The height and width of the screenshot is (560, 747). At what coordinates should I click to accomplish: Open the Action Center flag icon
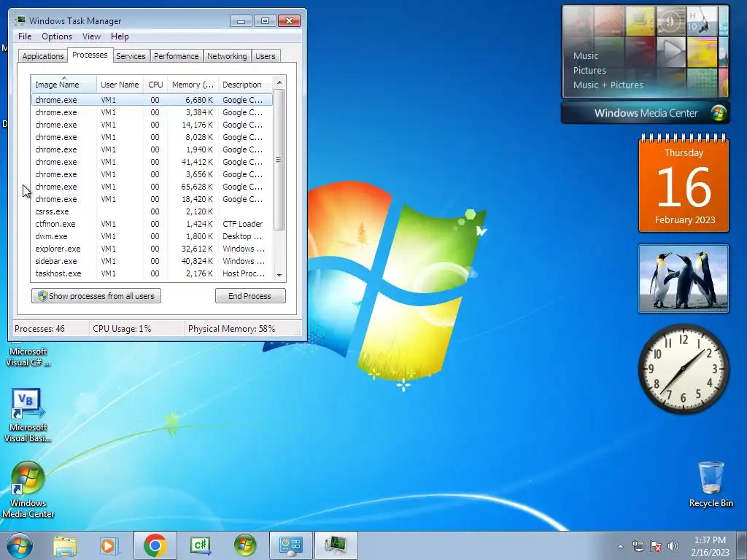[656, 546]
